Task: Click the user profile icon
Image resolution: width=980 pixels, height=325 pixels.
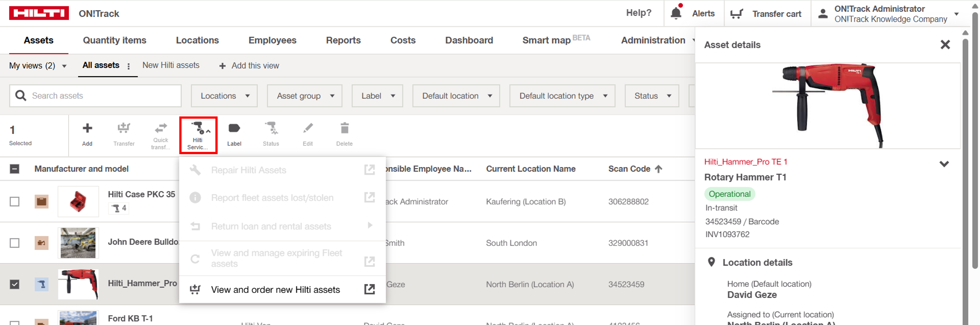Action: tap(823, 14)
